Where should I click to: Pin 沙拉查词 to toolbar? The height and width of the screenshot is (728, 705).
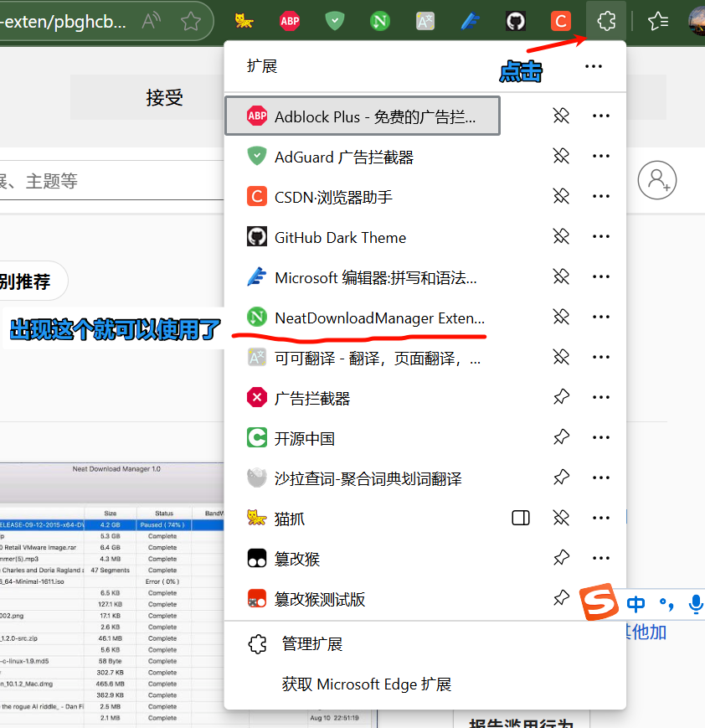pos(561,478)
